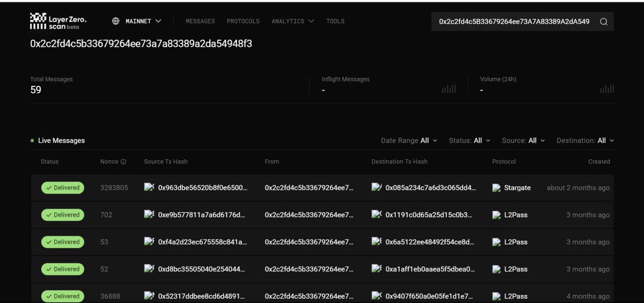The image size is (644, 303).
Task: Open source tx hash 0xe9b577811a7a6d6176d
Action: (202, 215)
